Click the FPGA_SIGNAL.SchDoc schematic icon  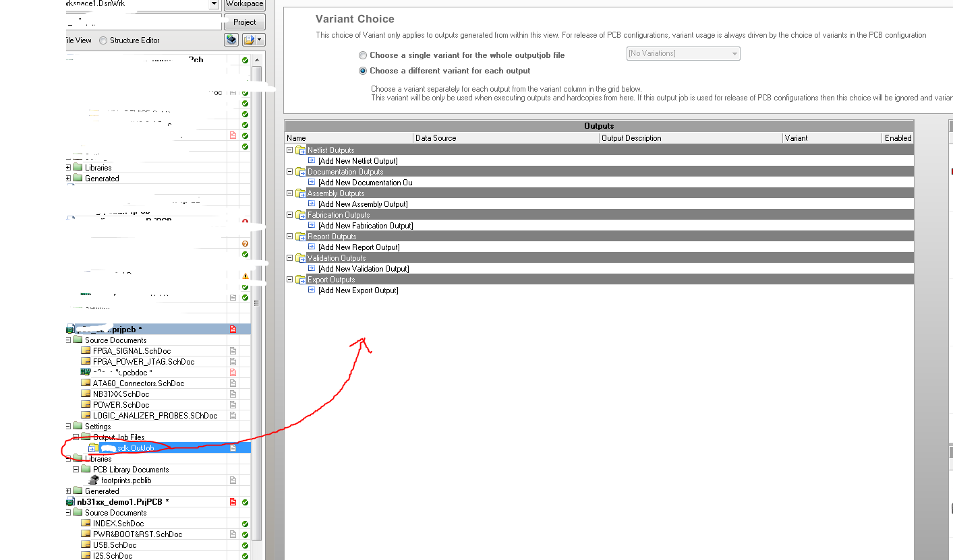pyautogui.click(x=86, y=351)
